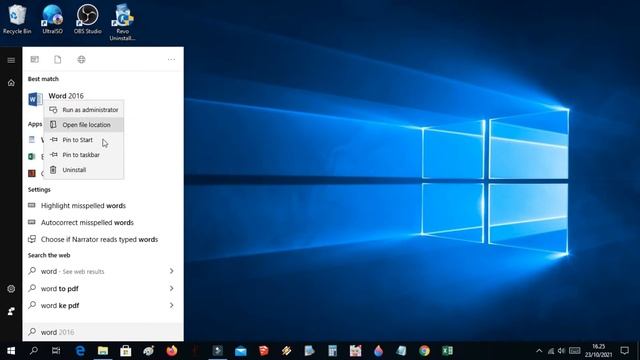
Task: Launch Microsoft Edge from the taskbar
Action: [80, 351]
